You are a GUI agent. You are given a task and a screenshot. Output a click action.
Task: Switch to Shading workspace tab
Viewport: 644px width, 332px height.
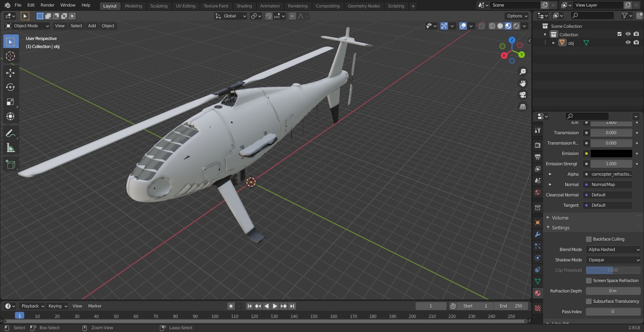pos(244,6)
